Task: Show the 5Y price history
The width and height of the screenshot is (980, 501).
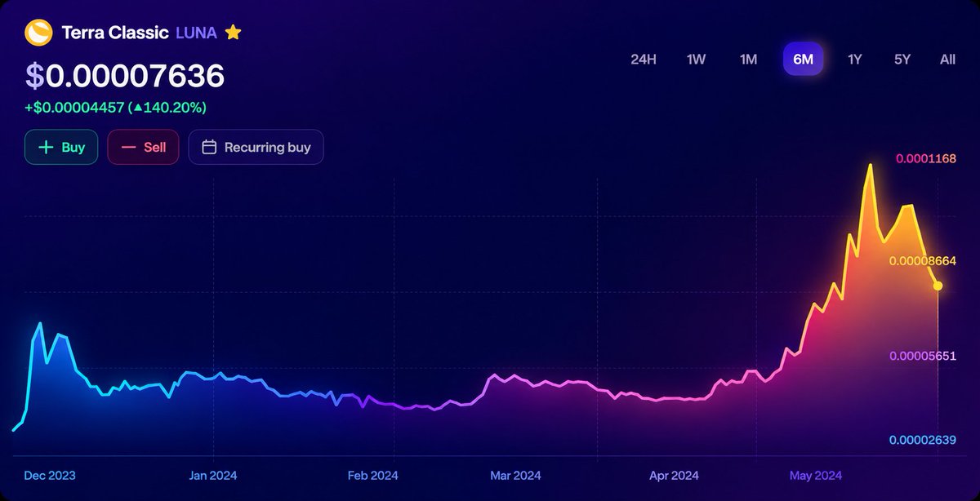Action: pyautogui.click(x=902, y=60)
